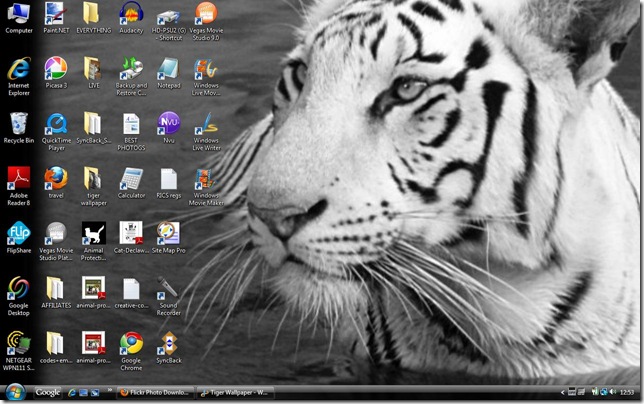The image size is (644, 404).
Task: Select the RICS regs file
Action: click(x=168, y=183)
